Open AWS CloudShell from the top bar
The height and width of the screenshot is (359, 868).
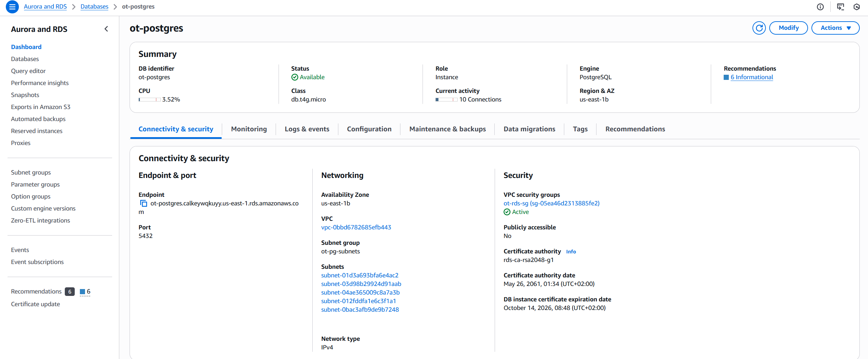click(x=841, y=7)
